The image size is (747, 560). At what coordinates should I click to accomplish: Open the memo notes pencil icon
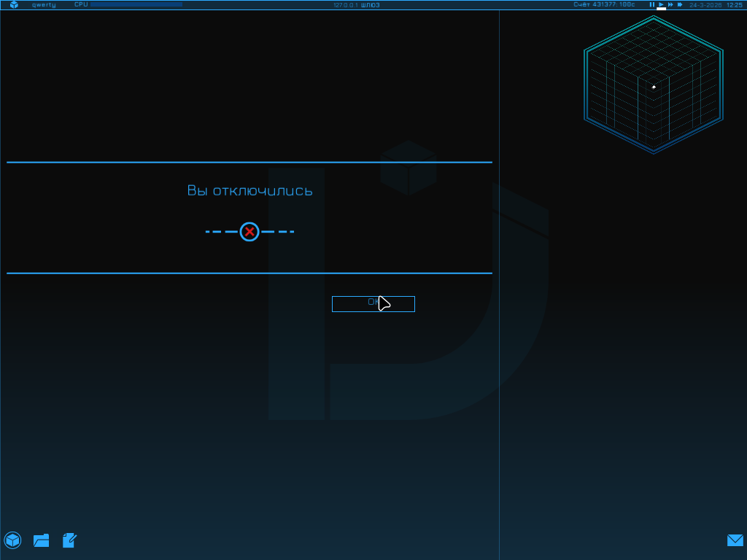(x=70, y=540)
